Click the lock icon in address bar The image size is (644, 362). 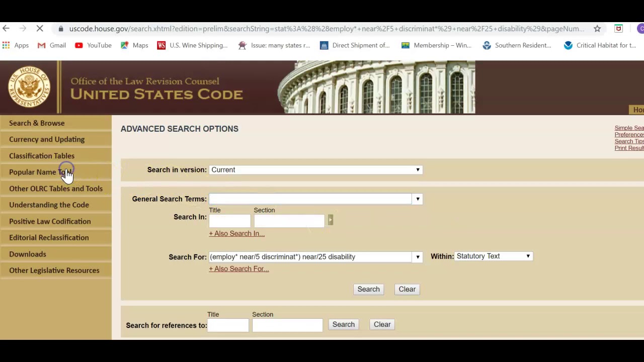pyautogui.click(x=61, y=29)
